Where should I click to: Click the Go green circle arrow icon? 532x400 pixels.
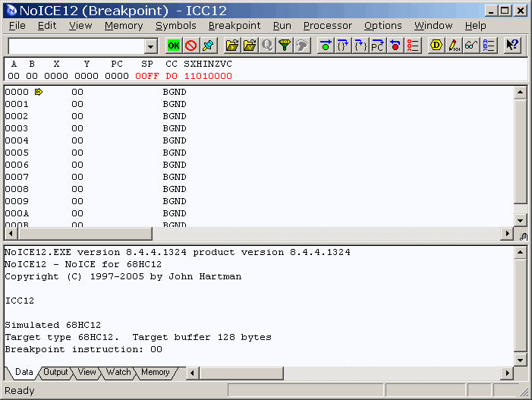(x=326, y=46)
